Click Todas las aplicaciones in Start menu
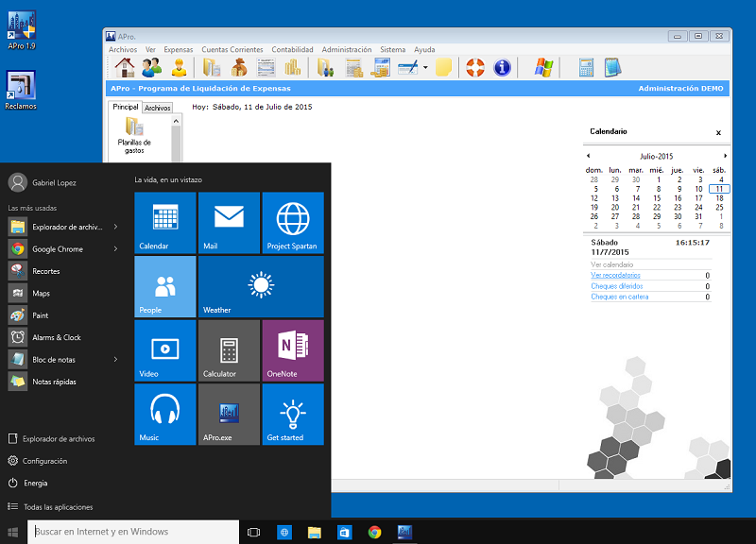Viewport: 756px width, 544px height. tap(57, 507)
